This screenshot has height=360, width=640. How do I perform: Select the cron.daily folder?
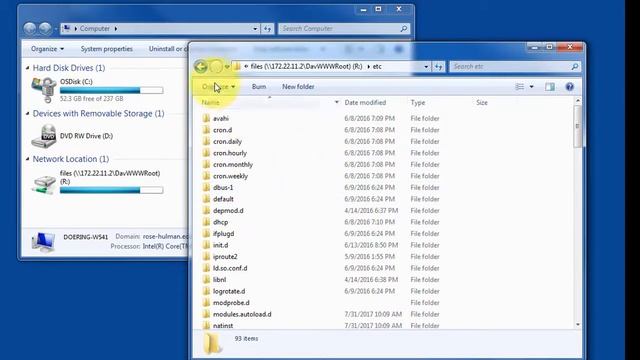coord(227,142)
